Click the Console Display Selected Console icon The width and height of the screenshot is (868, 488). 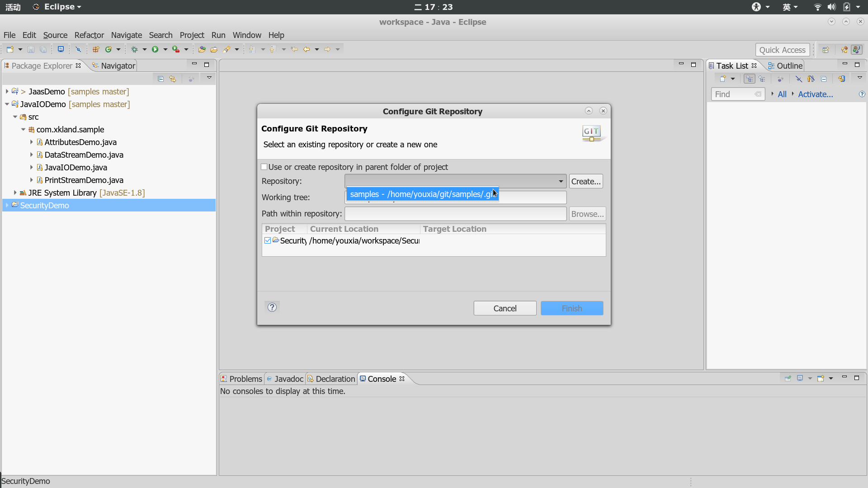[800, 378]
